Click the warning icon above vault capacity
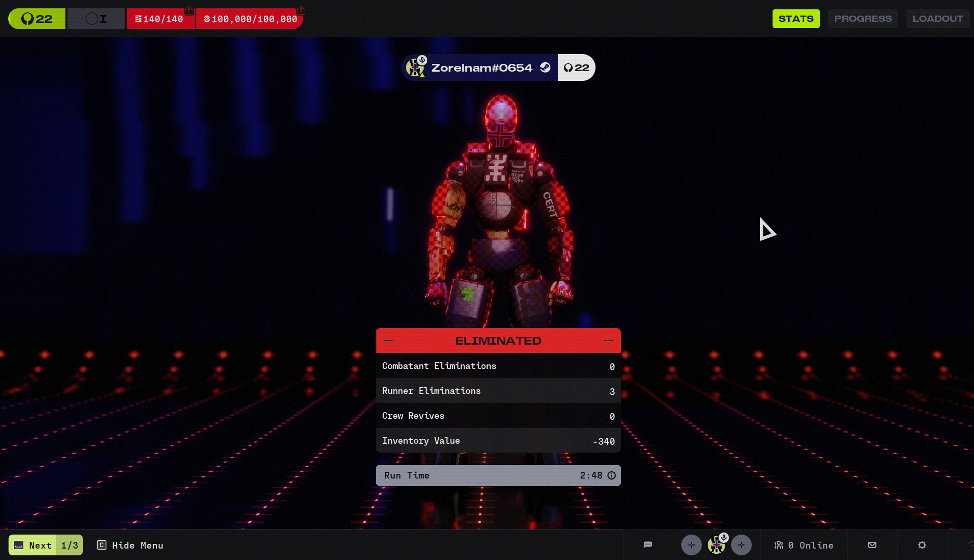This screenshot has width=974, height=560. pyautogui.click(x=189, y=10)
